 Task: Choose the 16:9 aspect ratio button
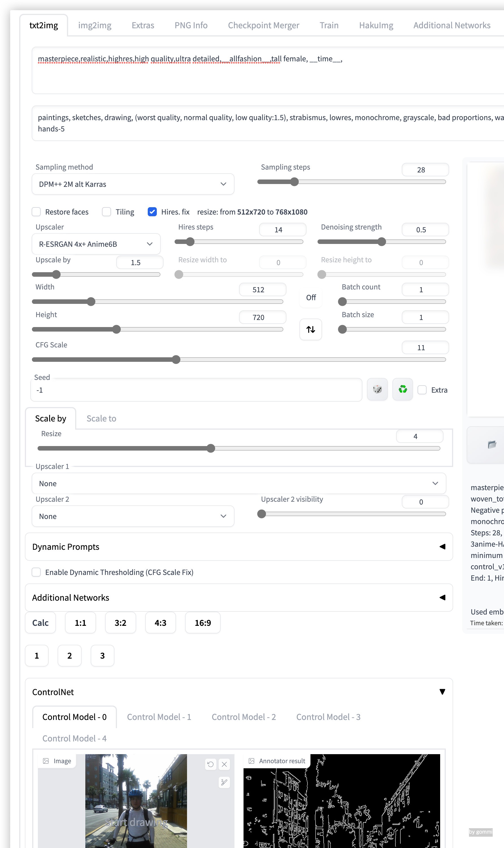[203, 623]
